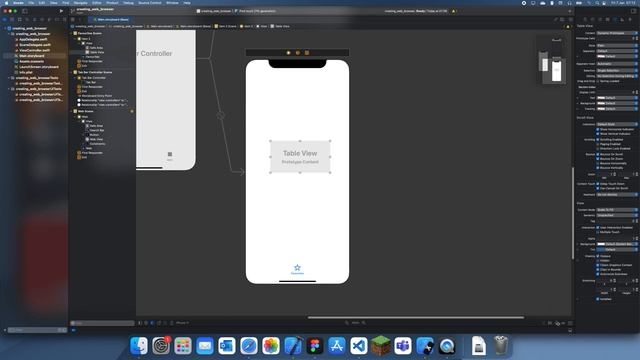
Task: Click the segue circle icon on connector
Action: pyautogui.click(x=221, y=116)
